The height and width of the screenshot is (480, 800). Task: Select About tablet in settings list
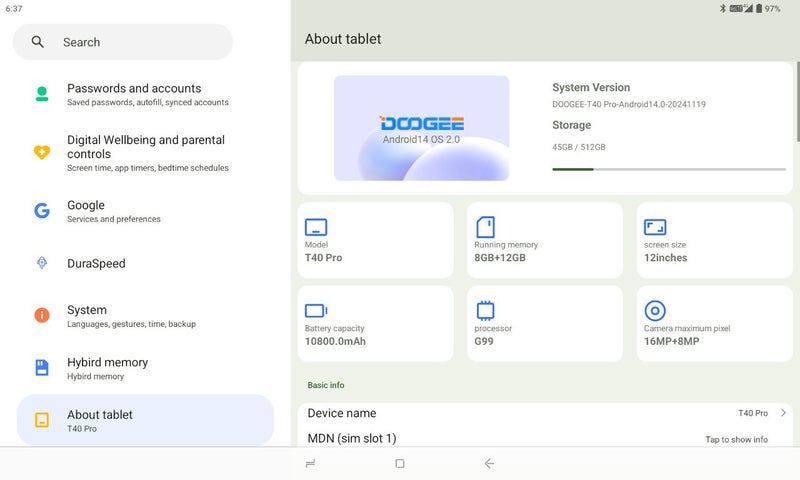pyautogui.click(x=145, y=420)
